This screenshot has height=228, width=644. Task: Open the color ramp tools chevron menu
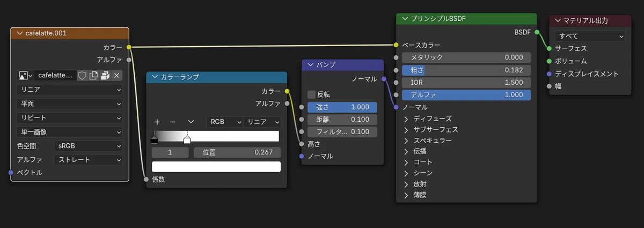pos(191,122)
